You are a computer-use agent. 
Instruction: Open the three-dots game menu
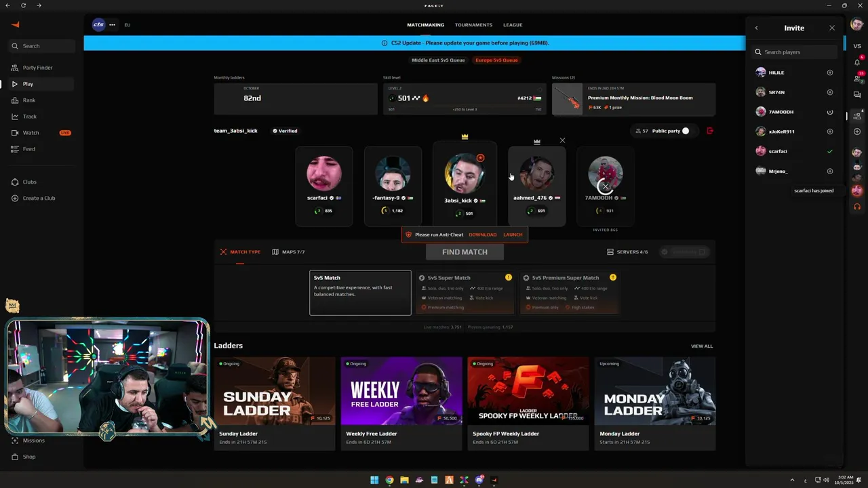click(x=112, y=24)
